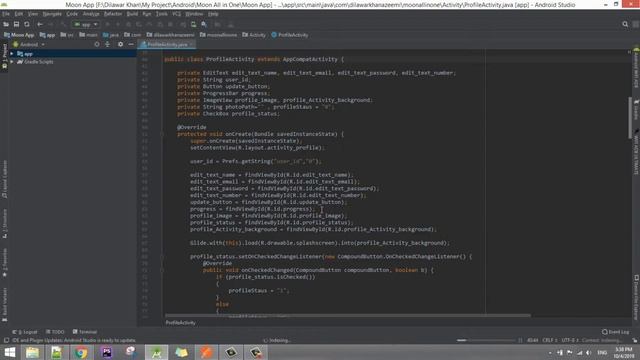The height and width of the screenshot is (360, 640).
Task: Click the AVD Manager toolbar icon
Action: pyautogui.click(x=193, y=24)
